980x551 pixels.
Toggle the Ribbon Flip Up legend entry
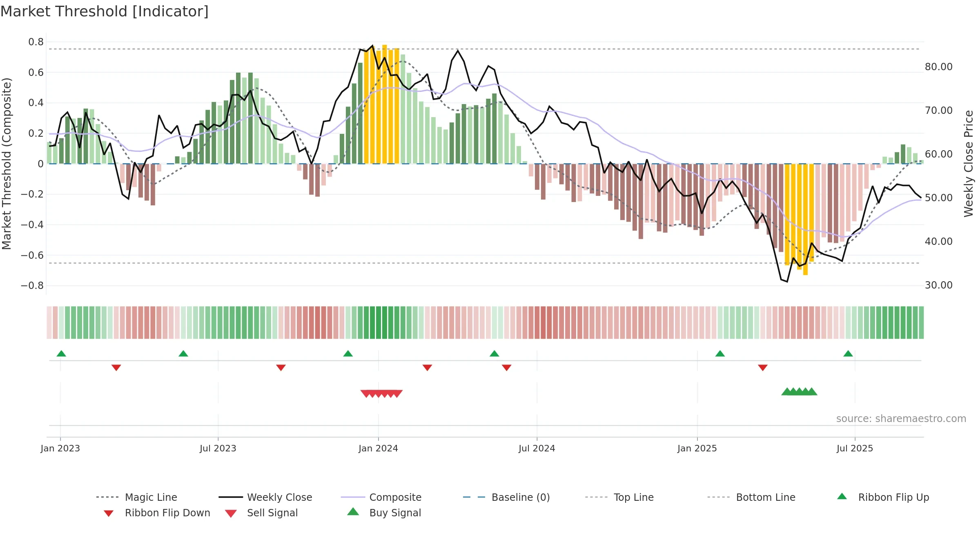click(883, 497)
